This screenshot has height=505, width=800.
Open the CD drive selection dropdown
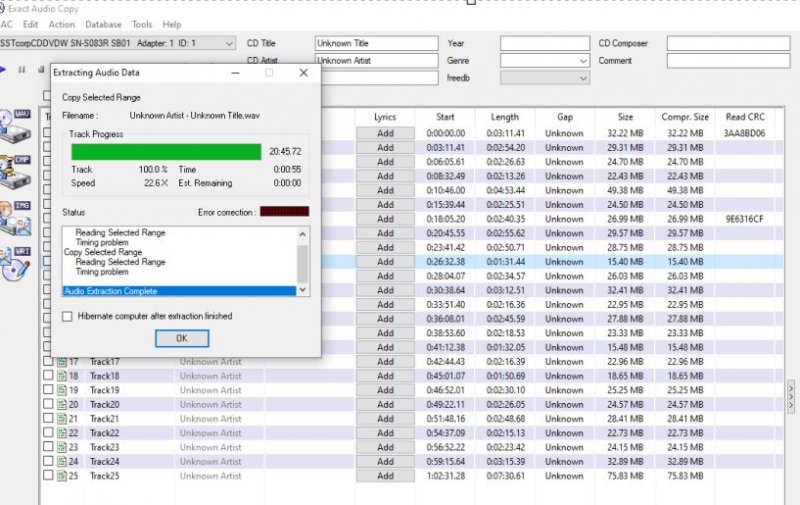229,43
